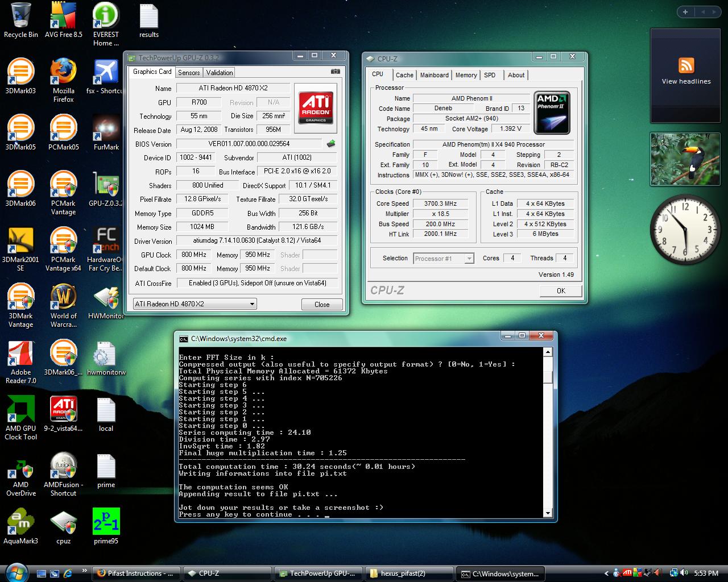The height and width of the screenshot is (582, 728).
Task: Open CPU-Z Processor #1 selection dropdown
Action: 444,259
